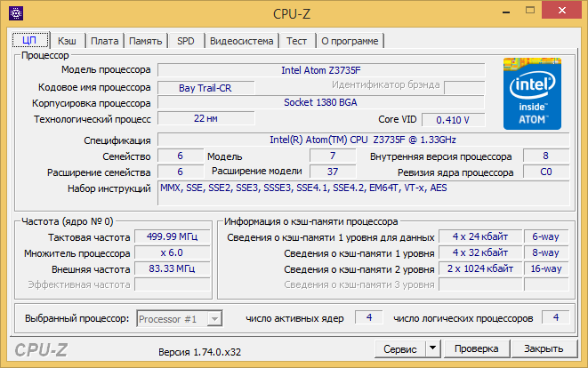Click the Bay Trail-CR code name value
The height and width of the screenshot is (368, 588).
[x=205, y=88]
